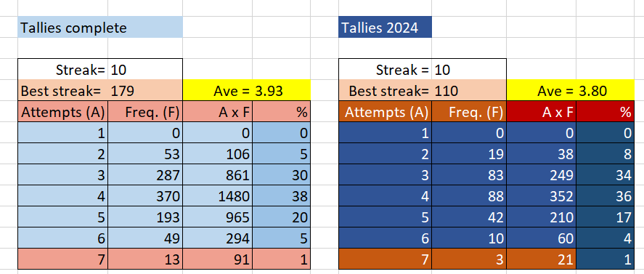Select the red 'A x F' header cell
The height and width of the screenshot is (274, 644).
pos(541,111)
